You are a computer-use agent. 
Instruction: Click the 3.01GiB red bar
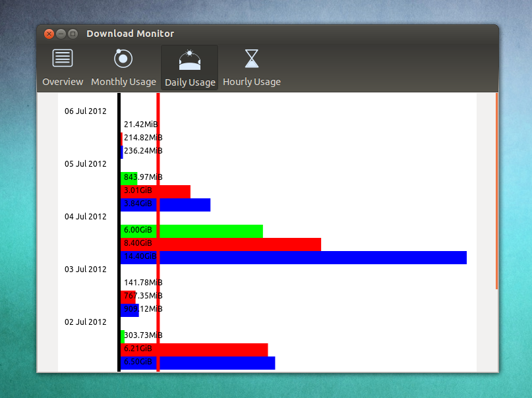156,192
